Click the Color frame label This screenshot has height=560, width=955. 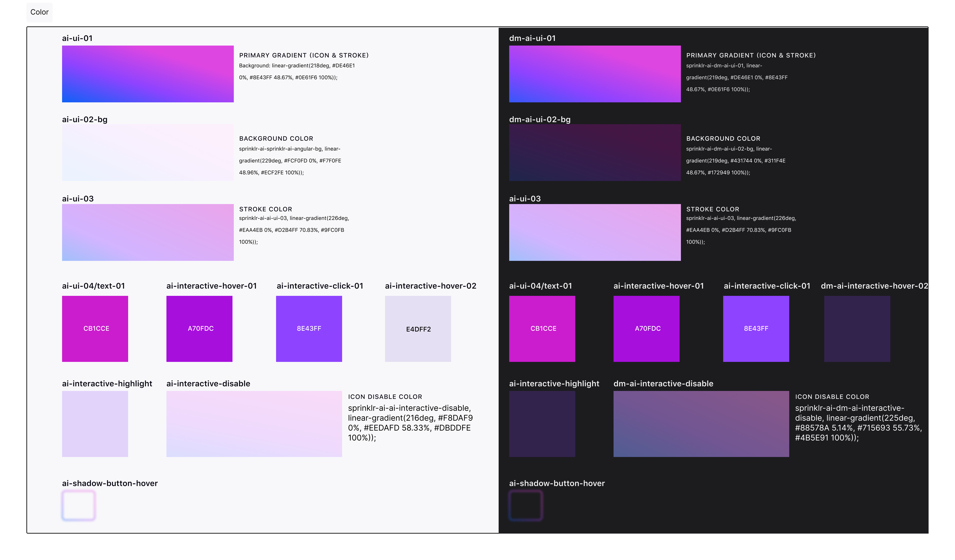click(x=39, y=12)
